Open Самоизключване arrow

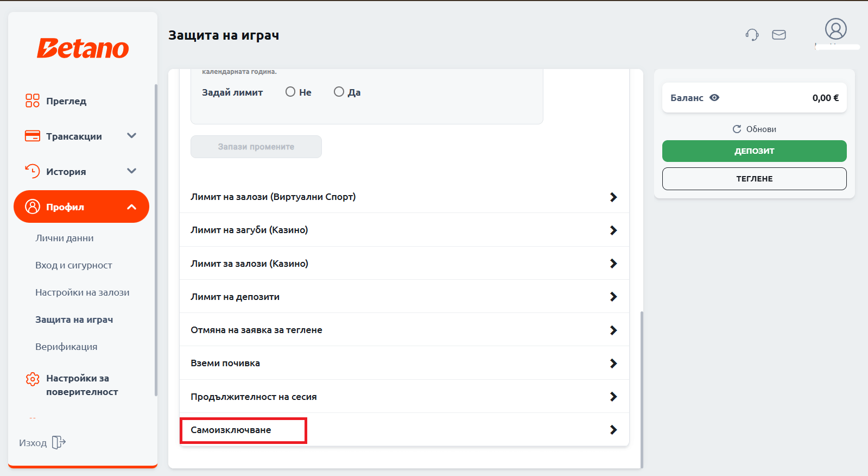coord(613,430)
